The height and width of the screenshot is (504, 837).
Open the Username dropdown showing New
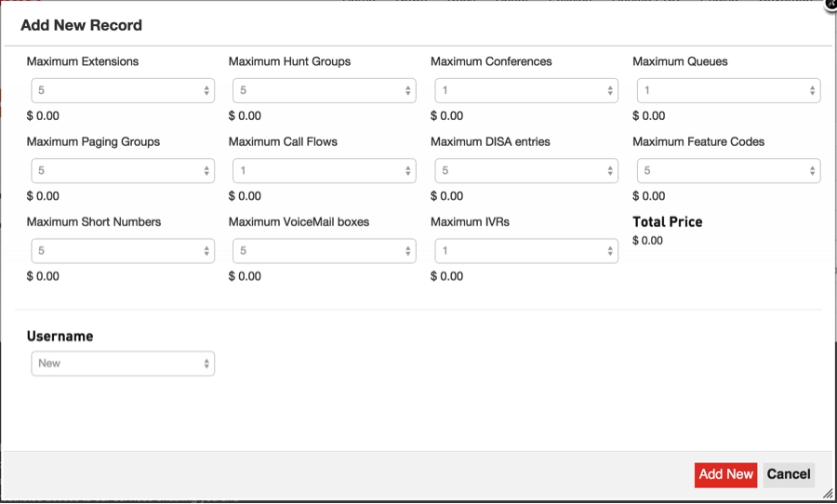click(x=123, y=364)
